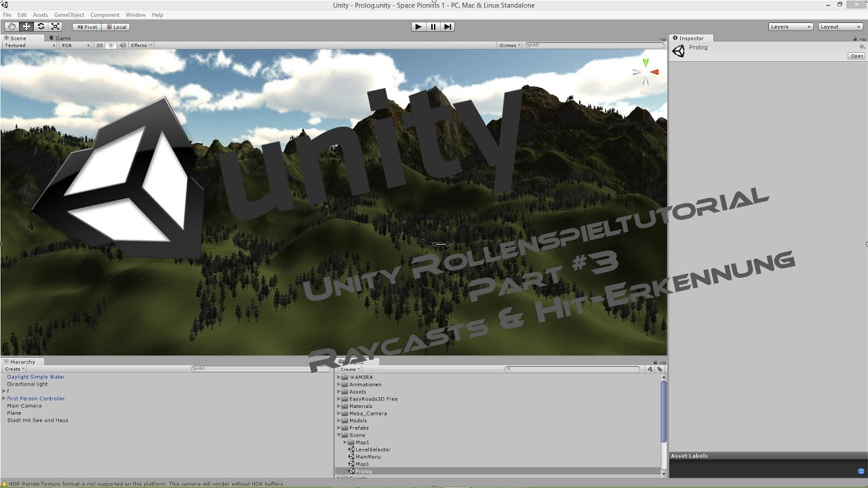Toggle 2D scene view mode
This screenshot has height=488, width=868.
pyautogui.click(x=99, y=45)
